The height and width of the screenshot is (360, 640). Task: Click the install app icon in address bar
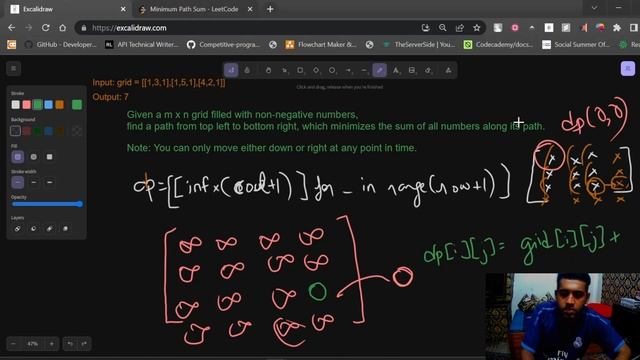[426, 28]
